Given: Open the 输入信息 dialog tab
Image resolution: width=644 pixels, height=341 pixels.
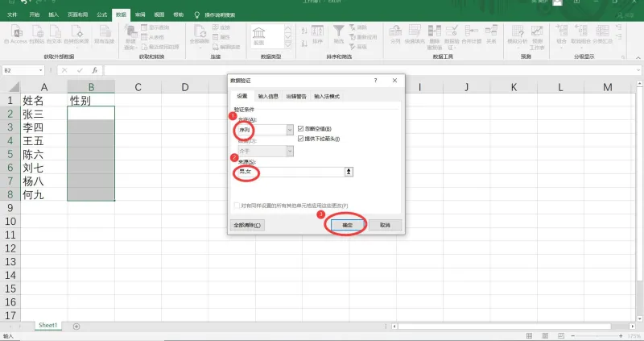Looking at the screenshot, I should click(x=268, y=96).
